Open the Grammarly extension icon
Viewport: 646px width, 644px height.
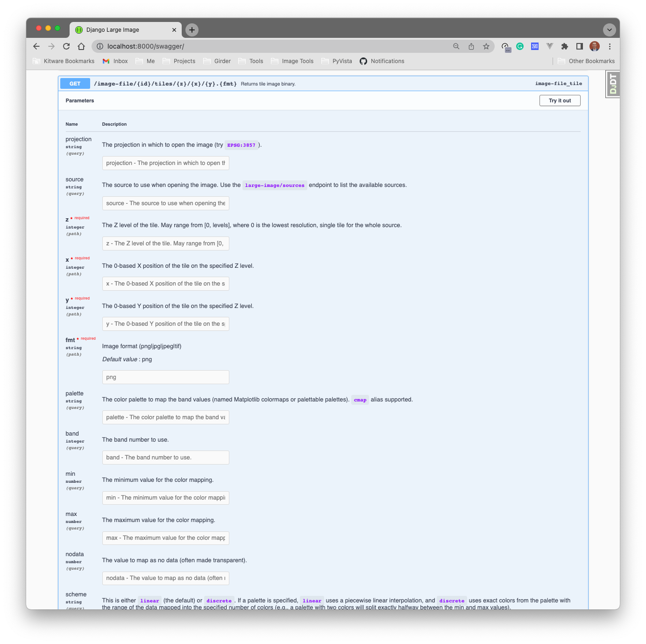pyautogui.click(x=520, y=46)
